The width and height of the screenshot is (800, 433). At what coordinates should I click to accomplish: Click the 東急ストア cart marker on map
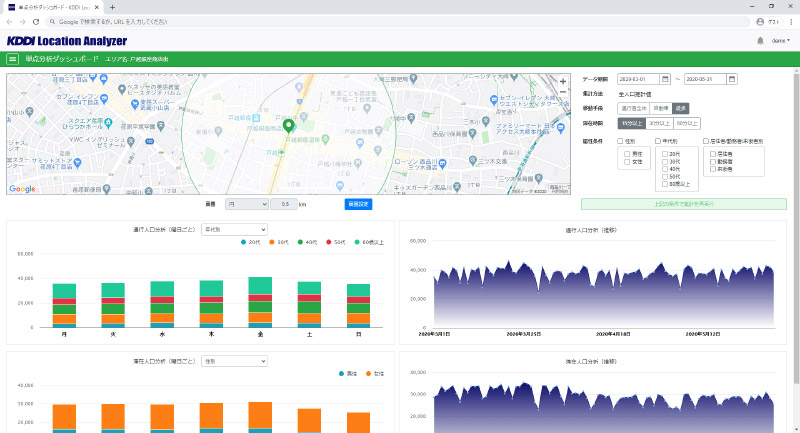coord(135,104)
